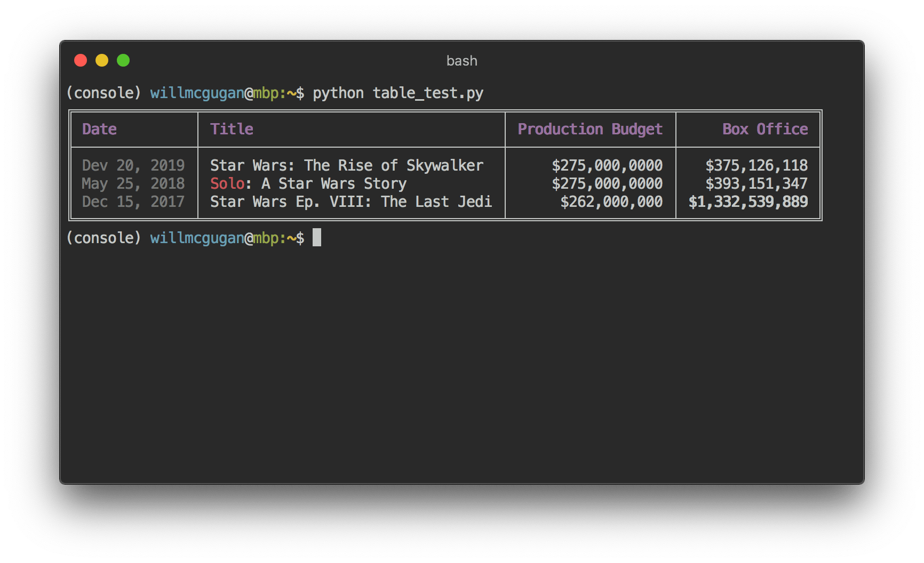
Task: Click the cursor block at the empty prompt
Action: point(317,237)
